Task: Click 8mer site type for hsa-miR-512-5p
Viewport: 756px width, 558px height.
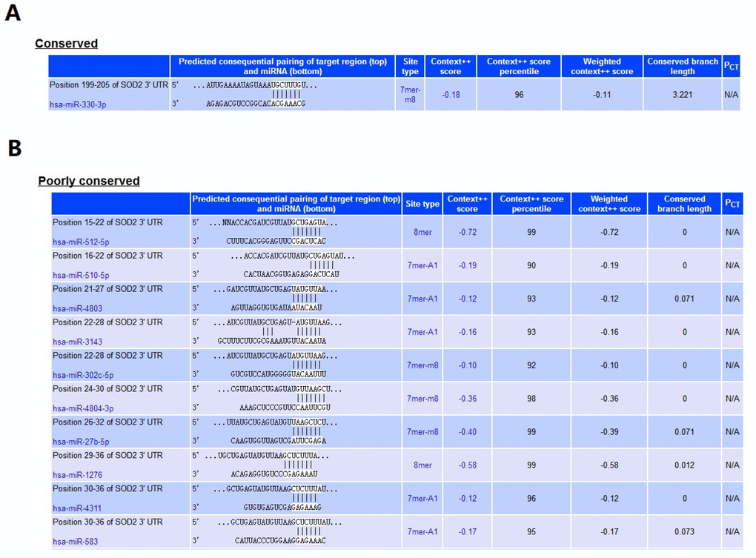Action: tap(422, 232)
